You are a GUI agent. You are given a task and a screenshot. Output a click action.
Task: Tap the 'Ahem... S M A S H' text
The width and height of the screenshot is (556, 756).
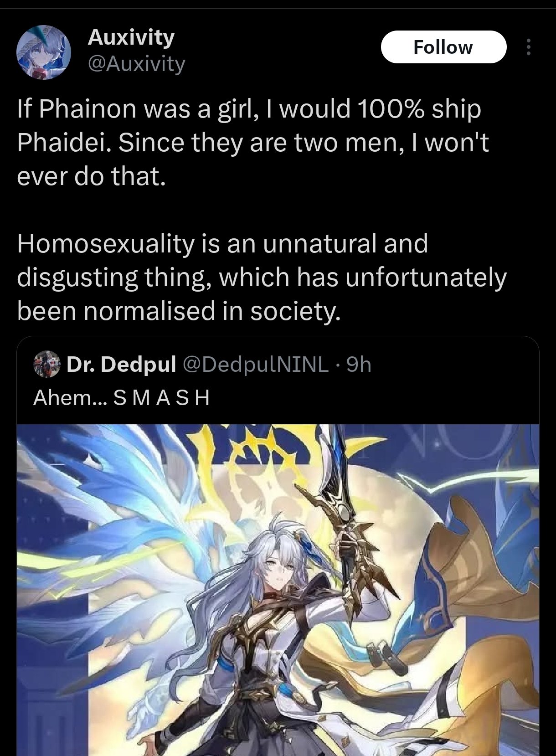tap(121, 398)
